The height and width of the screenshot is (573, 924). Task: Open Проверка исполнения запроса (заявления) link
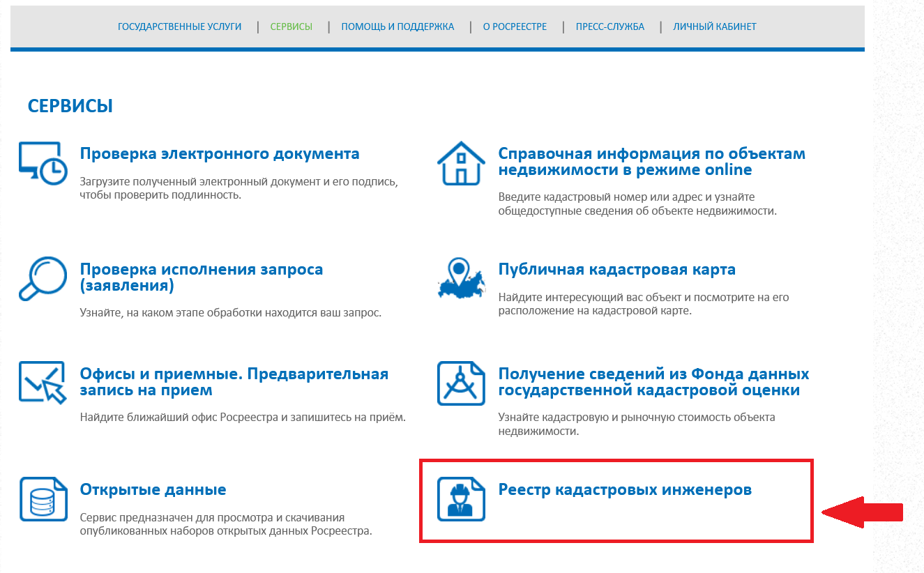(202, 277)
